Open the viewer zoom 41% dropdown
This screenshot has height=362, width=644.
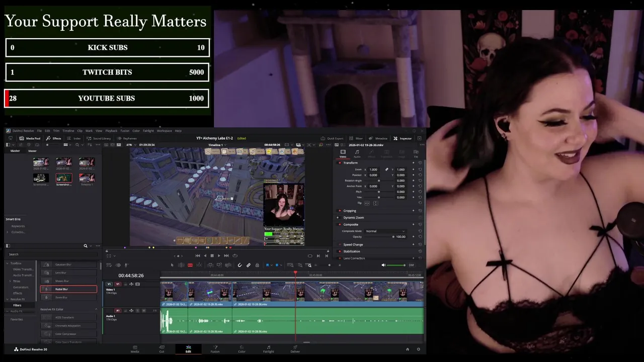(x=131, y=145)
